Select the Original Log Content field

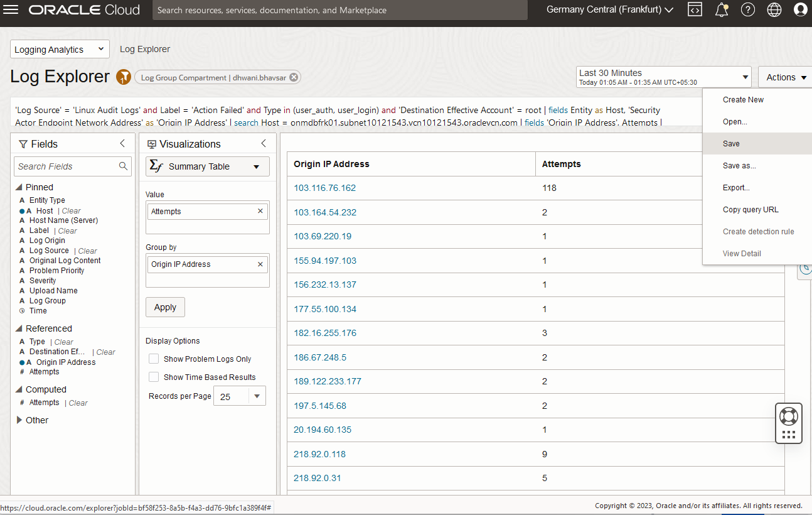pyautogui.click(x=65, y=261)
